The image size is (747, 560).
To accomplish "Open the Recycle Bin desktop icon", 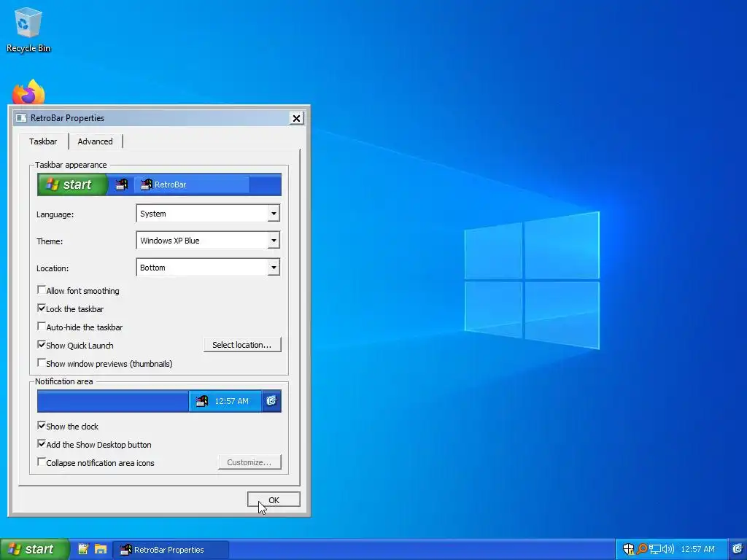I will [28, 29].
